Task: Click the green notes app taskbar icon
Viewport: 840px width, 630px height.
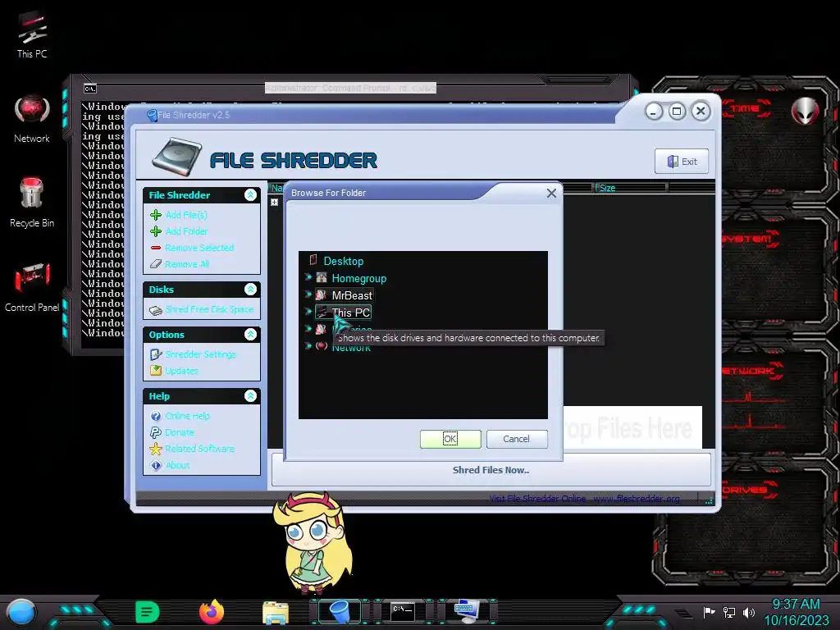Action: point(148,612)
